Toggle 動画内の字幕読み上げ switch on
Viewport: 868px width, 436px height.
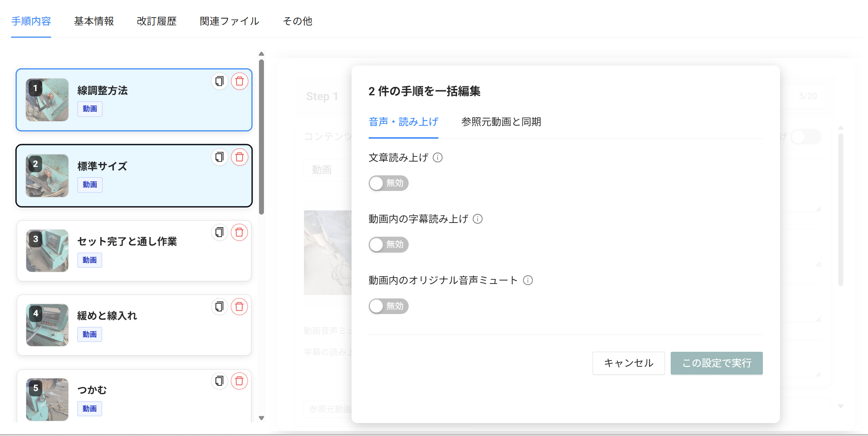click(x=388, y=244)
